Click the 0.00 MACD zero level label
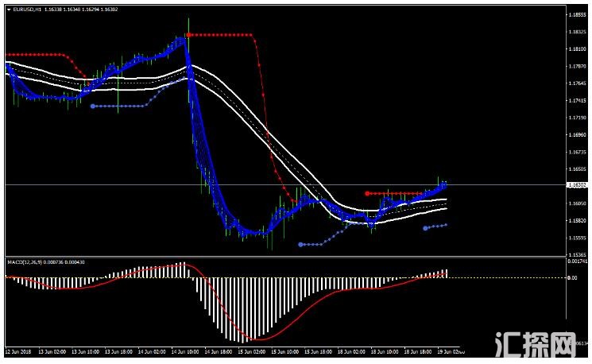Screen dimensions: 592x364 (x=572, y=278)
